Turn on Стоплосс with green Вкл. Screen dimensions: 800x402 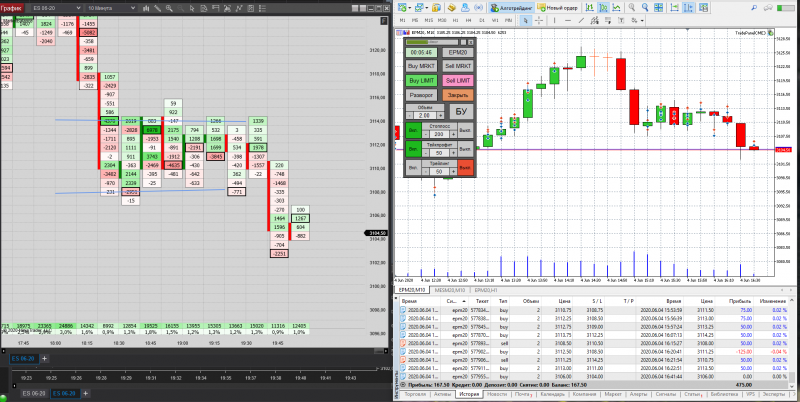pyautogui.click(x=413, y=130)
